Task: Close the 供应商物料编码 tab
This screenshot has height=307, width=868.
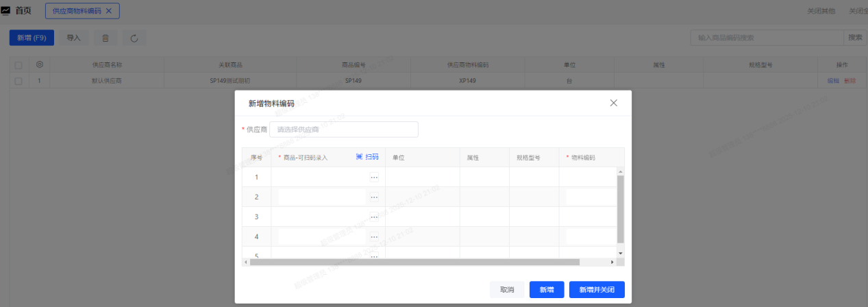Action: (108, 11)
